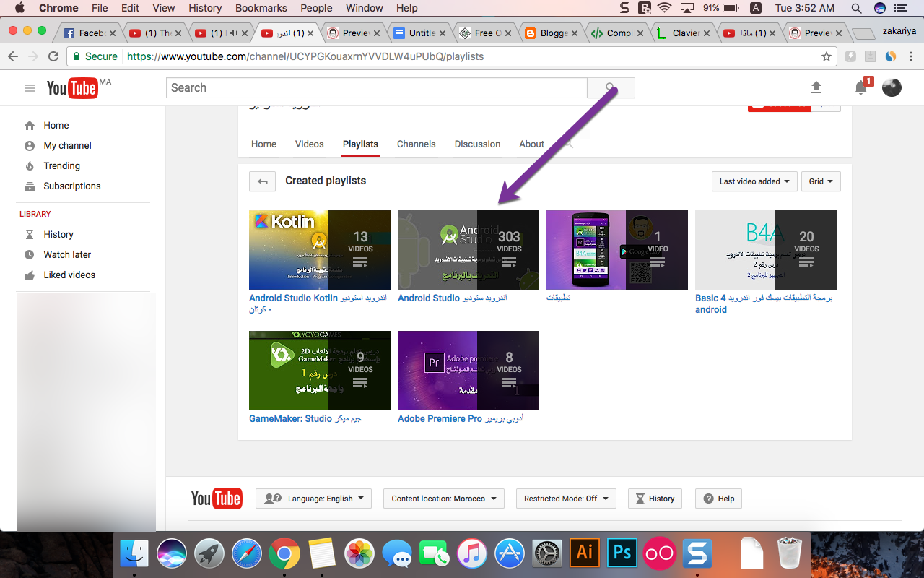Click inside the YouTube search field
The image size is (924, 578).
click(376, 88)
